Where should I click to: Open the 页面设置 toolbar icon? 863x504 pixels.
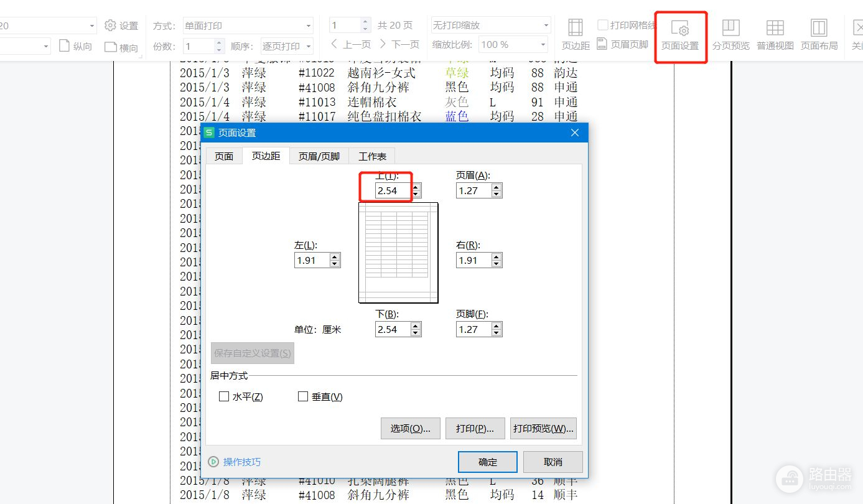680,35
